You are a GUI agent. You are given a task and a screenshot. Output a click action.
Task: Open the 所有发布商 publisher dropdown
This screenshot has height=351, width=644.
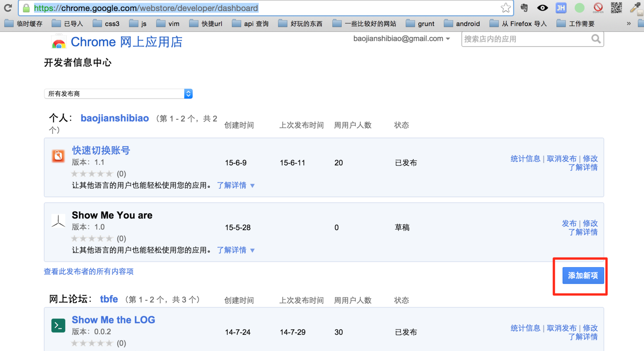[x=118, y=94]
